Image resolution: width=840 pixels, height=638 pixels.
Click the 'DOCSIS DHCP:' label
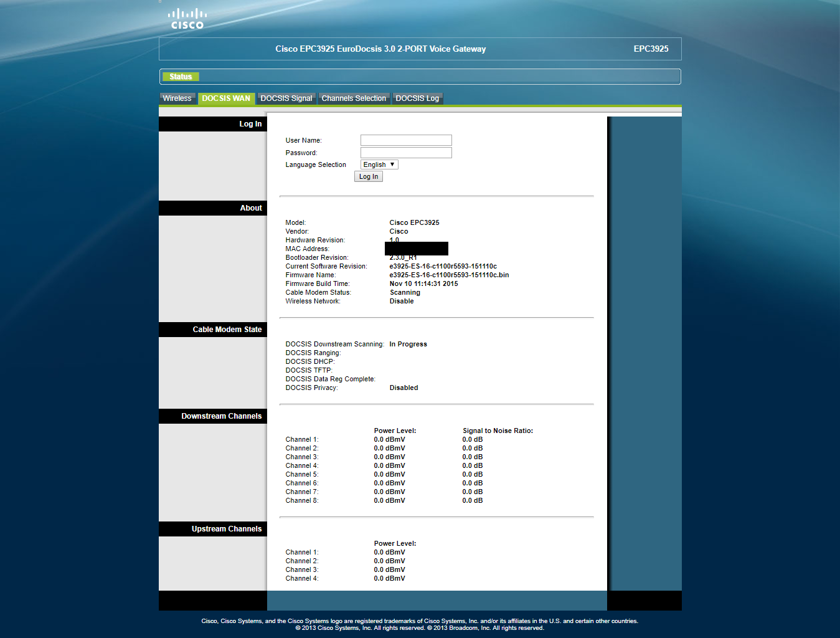coord(310,361)
